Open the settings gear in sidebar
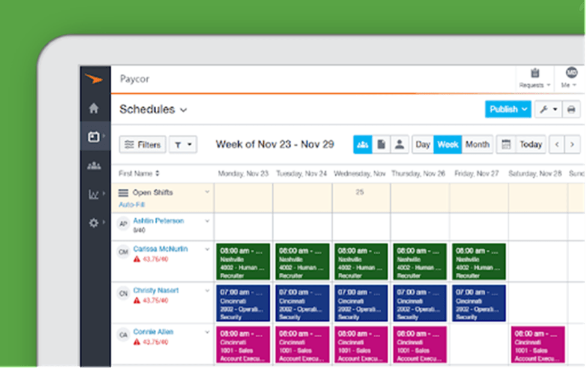 (x=94, y=223)
